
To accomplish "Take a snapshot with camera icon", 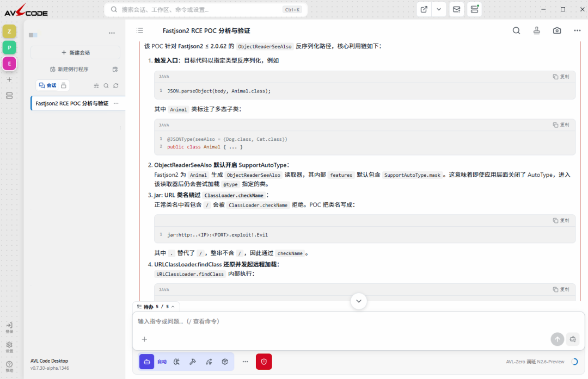I will click(x=557, y=30).
